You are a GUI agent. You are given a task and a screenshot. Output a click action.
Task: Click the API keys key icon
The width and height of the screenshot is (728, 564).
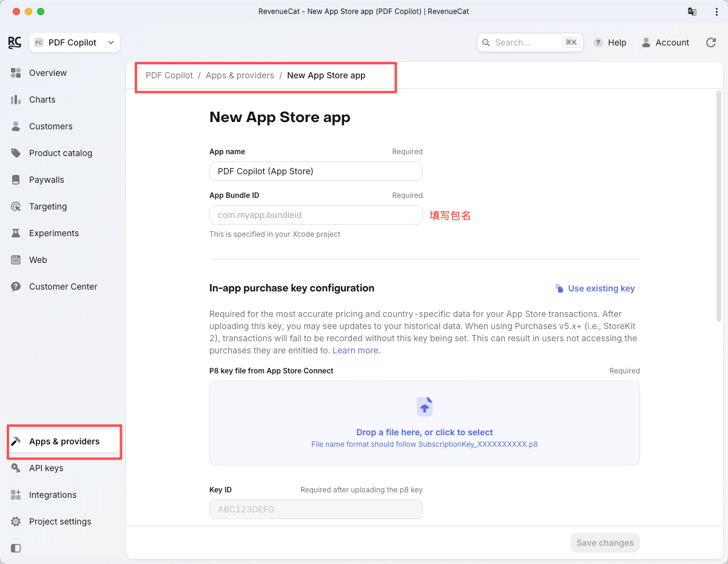click(x=16, y=468)
